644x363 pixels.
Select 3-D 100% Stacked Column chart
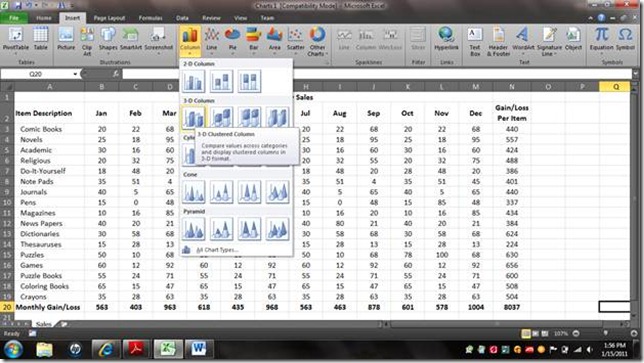(249, 117)
